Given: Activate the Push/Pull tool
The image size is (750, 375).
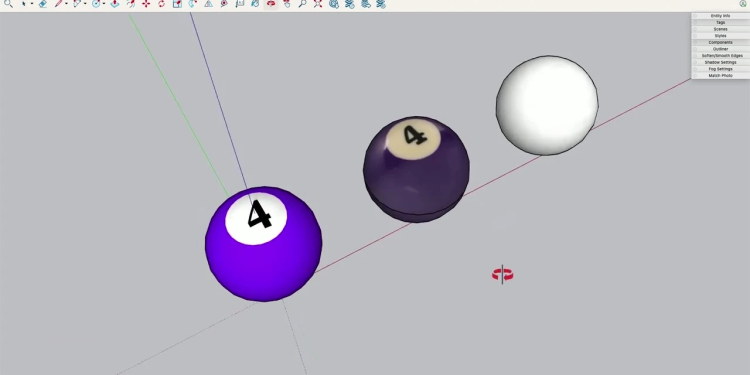Looking at the screenshot, I should click(x=115, y=4).
